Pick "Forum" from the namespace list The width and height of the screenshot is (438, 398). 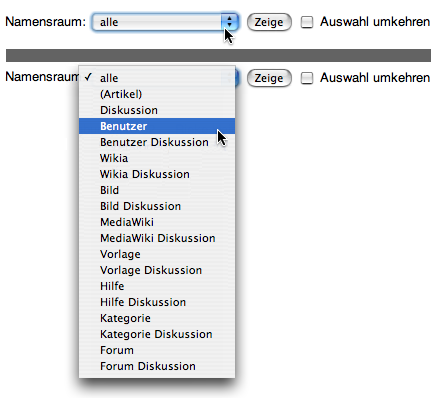[157, 350]
